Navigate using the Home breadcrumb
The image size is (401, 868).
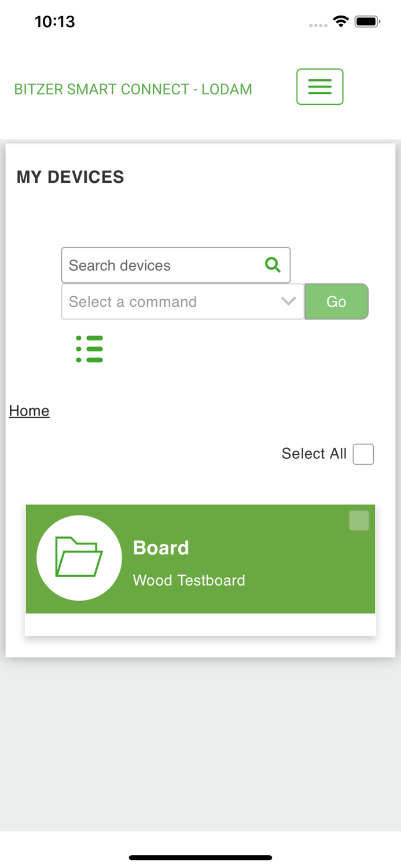pos(29,410)
